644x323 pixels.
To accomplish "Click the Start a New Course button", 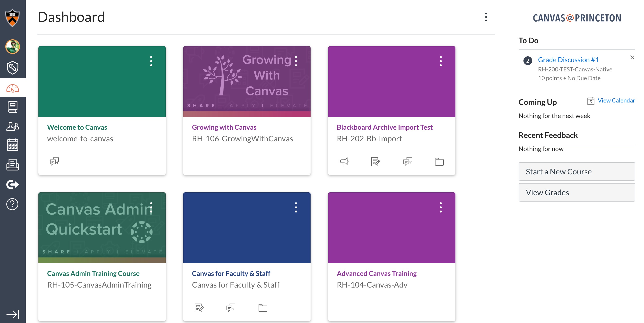I will [577, 172].
